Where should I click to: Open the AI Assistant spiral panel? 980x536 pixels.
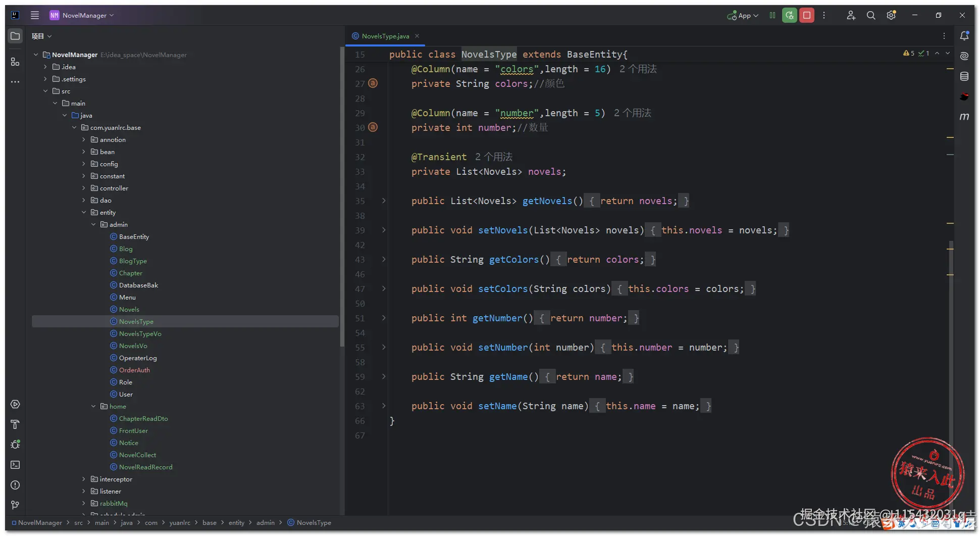coord(964,56)
